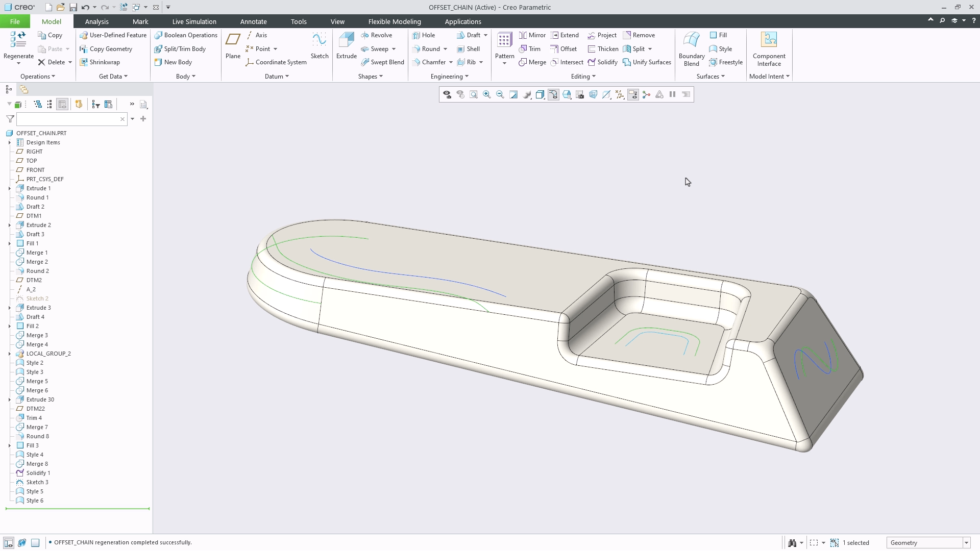Switch to the Applications ribbon tab

[x=463, y=21]
